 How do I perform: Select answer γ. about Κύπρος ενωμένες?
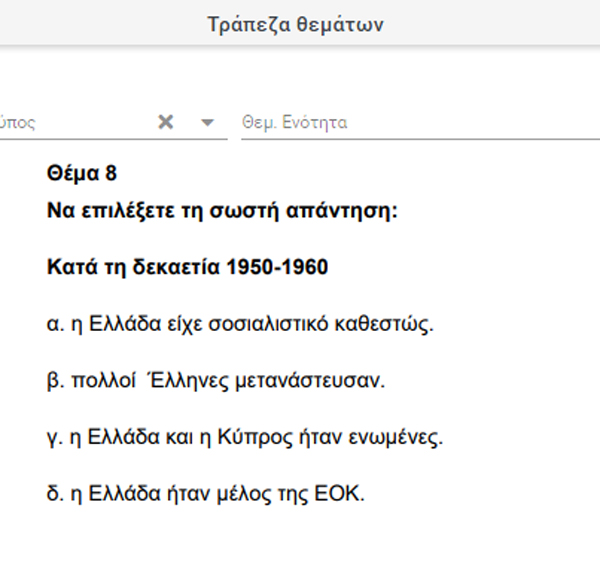(245, 437)
